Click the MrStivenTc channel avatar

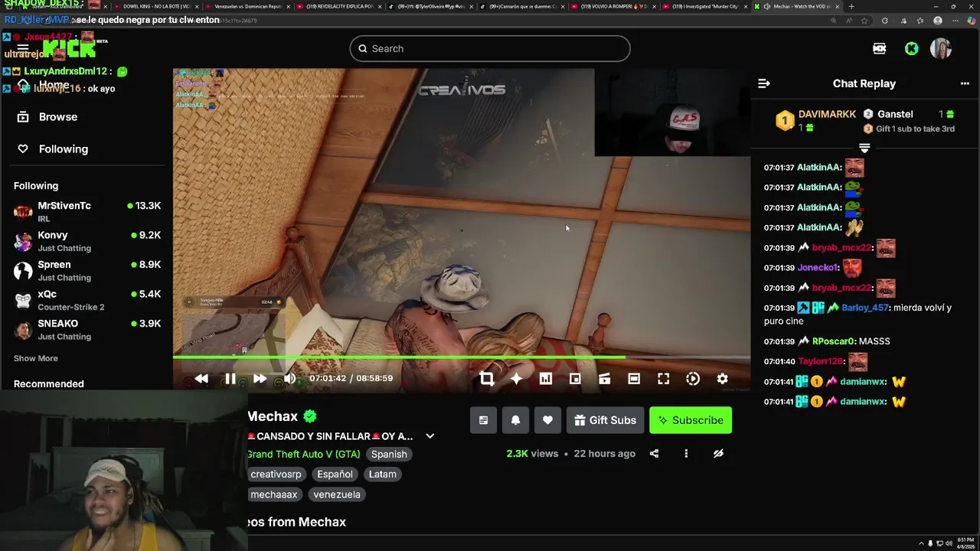pos(24,212)
